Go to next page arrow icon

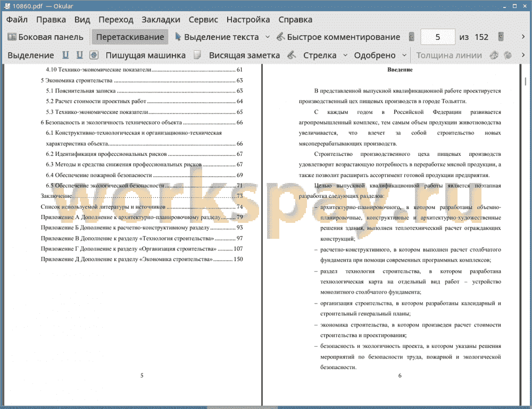(x=501, y=37)
